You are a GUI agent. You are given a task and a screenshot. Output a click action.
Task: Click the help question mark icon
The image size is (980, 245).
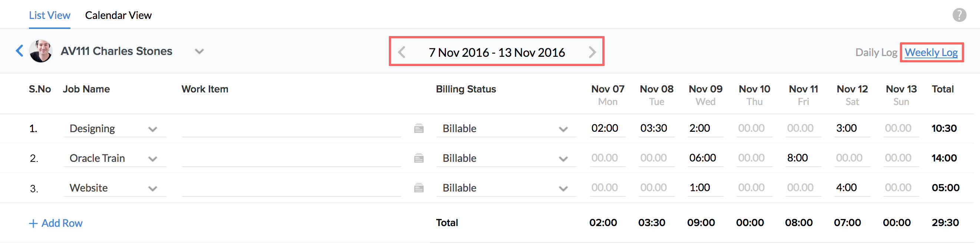[x=959, y=15]
